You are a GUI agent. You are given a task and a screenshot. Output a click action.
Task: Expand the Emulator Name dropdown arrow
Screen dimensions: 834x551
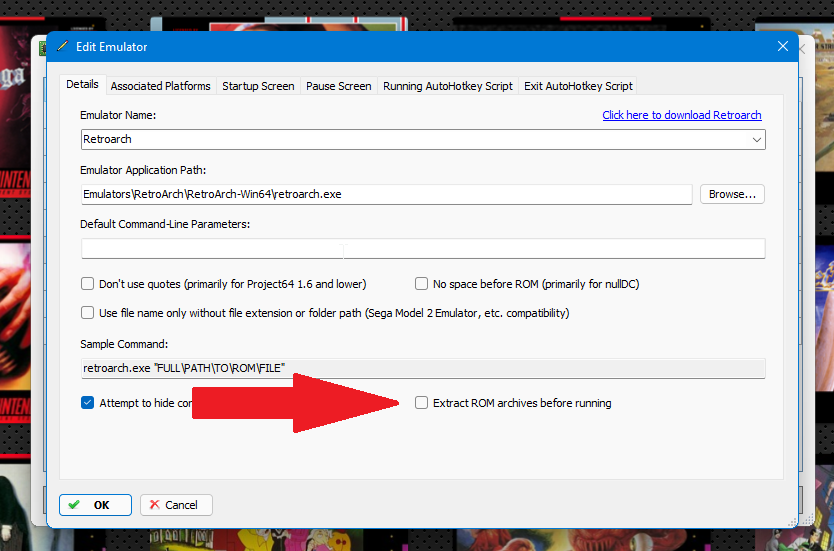point(756,140)
